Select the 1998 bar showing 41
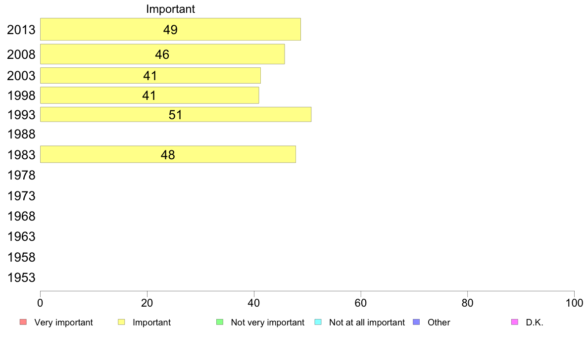 click(x=149, y=95)
